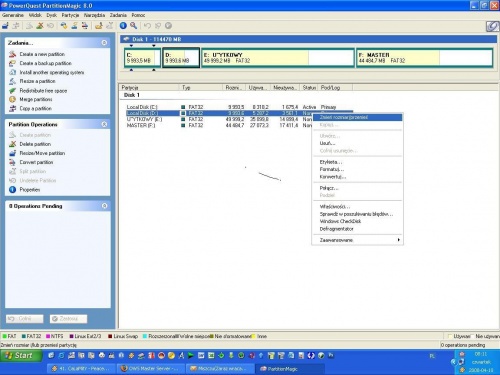The image size is (500, 375).
Task: Click the Merge partitions link
Action: tap(36, 99)
